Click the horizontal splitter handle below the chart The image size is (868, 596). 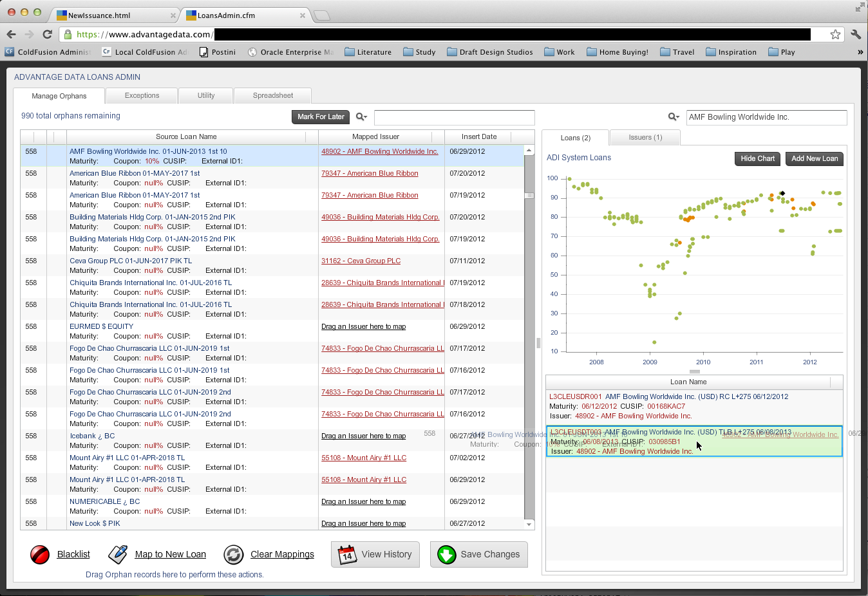pos(694,371)
